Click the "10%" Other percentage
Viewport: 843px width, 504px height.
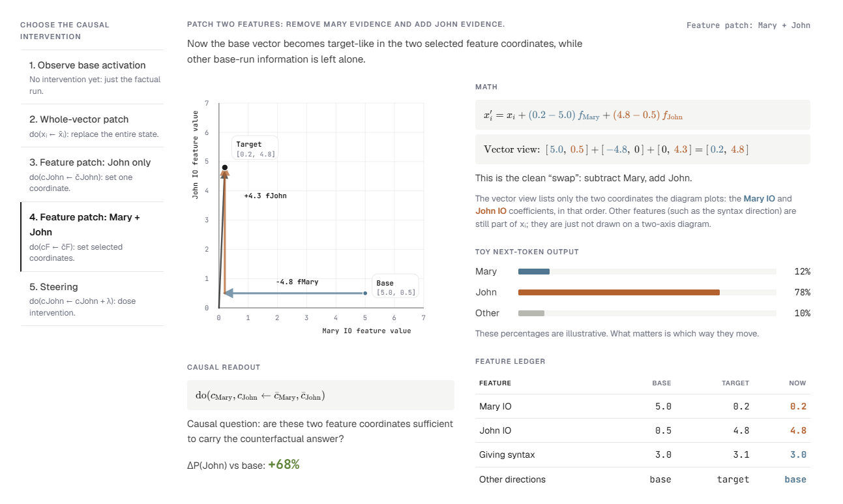pyautogui.click(x=802, y=313)
